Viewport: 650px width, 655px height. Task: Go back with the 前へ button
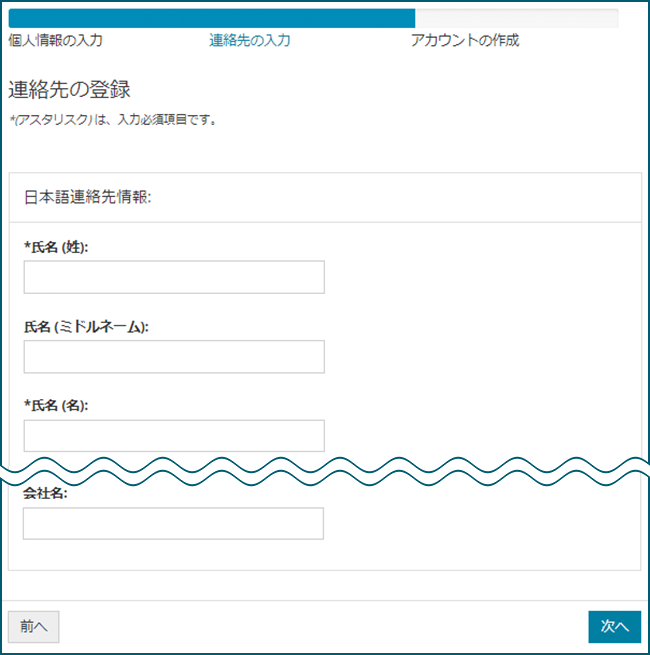33,627
